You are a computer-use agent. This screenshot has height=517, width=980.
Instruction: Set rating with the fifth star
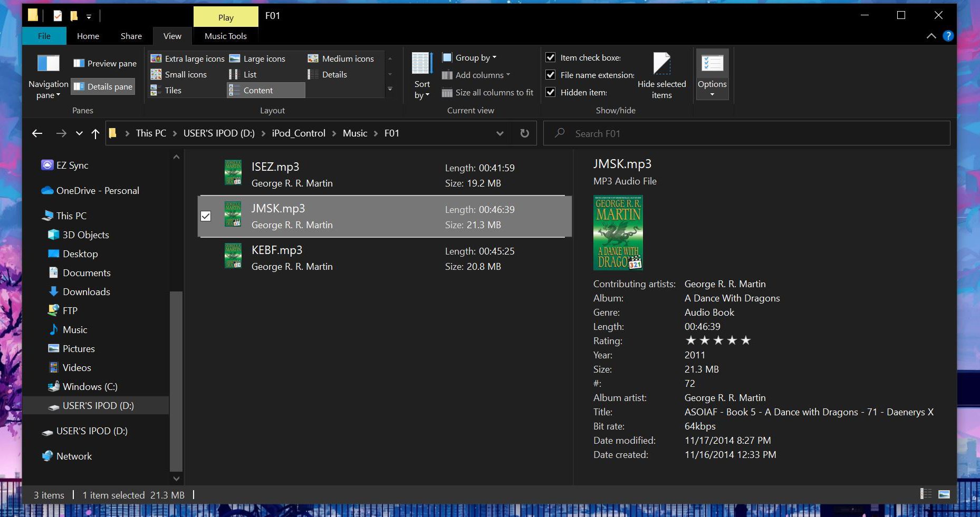coord(746,340)
